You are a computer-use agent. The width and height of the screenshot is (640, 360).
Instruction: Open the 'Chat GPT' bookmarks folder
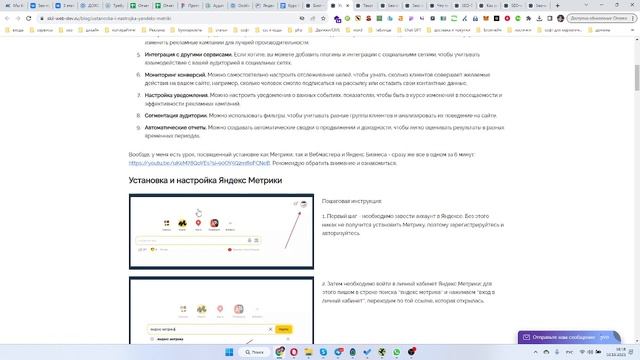point(409,30)
